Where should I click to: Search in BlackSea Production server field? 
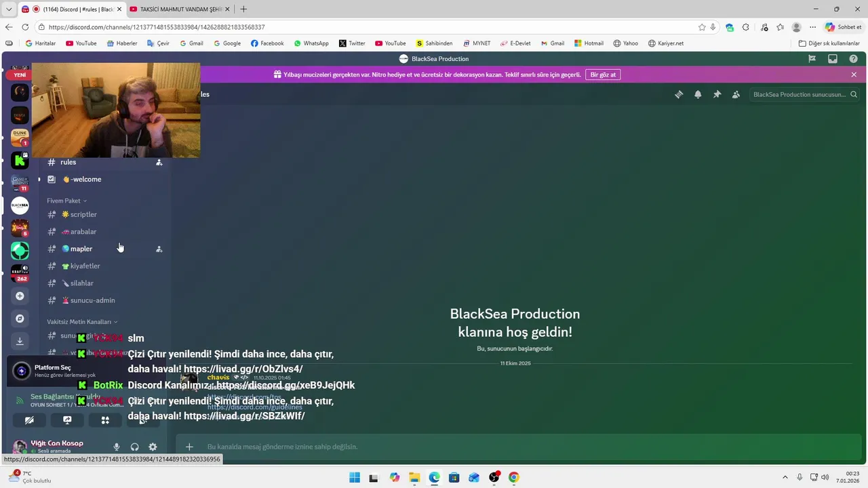click(804, 94)
